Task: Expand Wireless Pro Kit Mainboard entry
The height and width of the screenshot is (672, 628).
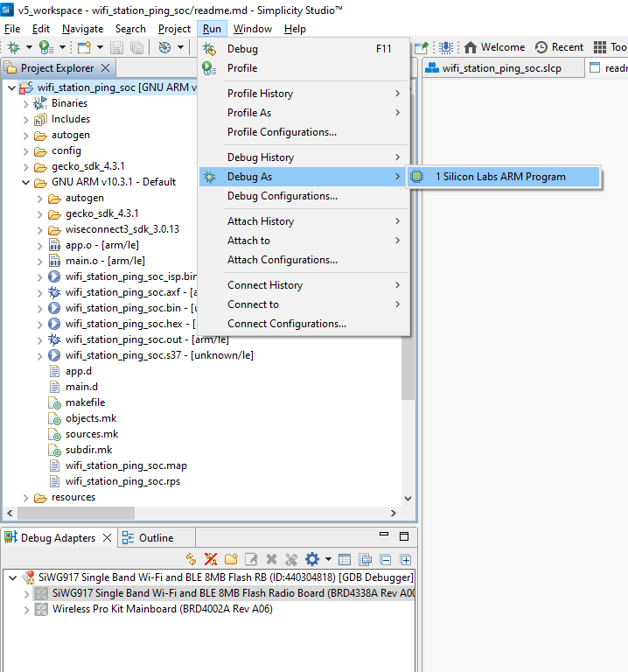Action: [25, 609]
